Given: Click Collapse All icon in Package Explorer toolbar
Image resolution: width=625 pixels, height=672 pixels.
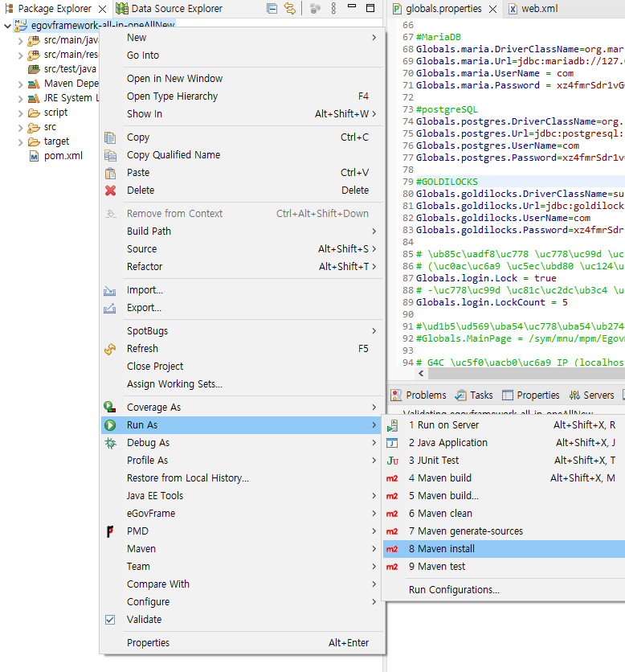Looking at the screenshot, I should tap(272, 8).
